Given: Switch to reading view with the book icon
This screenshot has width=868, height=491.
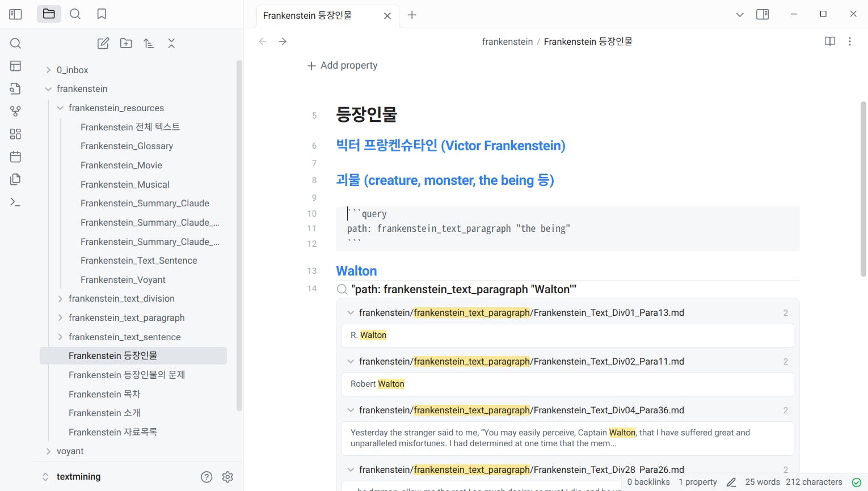Looking at the screenshot, I should tap(829, 41).
